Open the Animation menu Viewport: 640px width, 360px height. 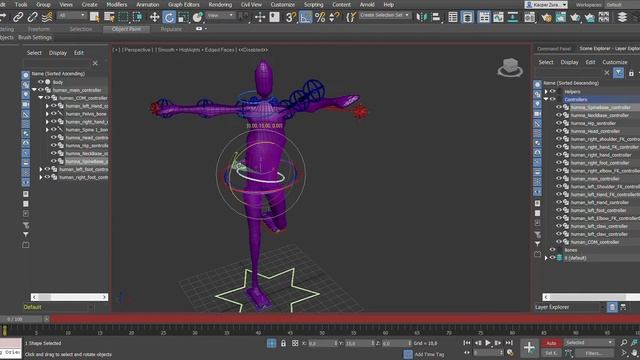pyautogui.click(x=147, y=4)
